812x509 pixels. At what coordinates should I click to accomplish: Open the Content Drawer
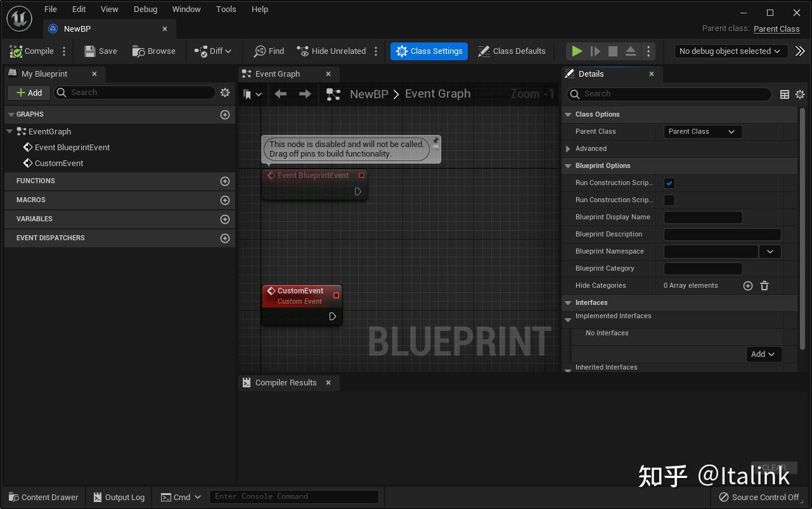(42, 497)
